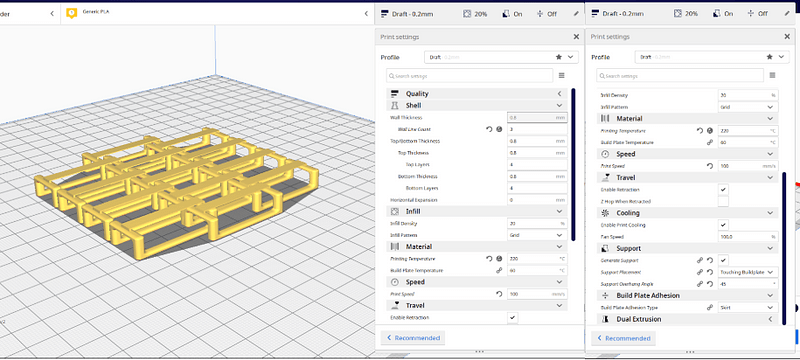Image resolution: width=800 pixels, height=360 pixels.
Task: Revert Printing Temperature in right panel
Action: [700, 131]
